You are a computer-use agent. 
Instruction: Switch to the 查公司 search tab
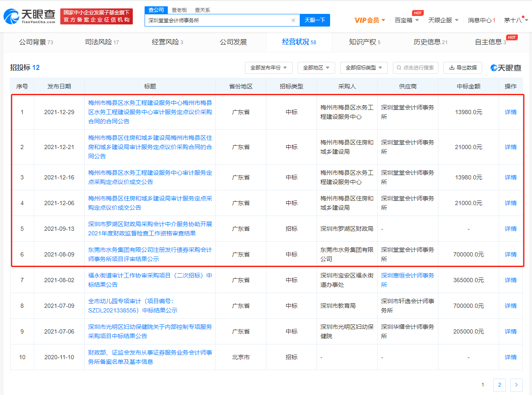tap(156, 10)
